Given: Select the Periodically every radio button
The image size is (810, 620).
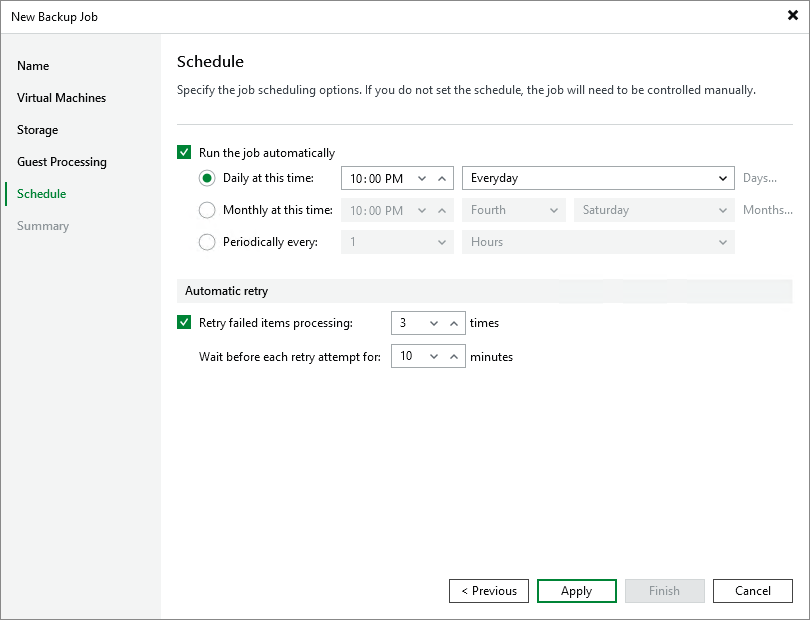Looking at the screenshot, I should coord(207,242).
